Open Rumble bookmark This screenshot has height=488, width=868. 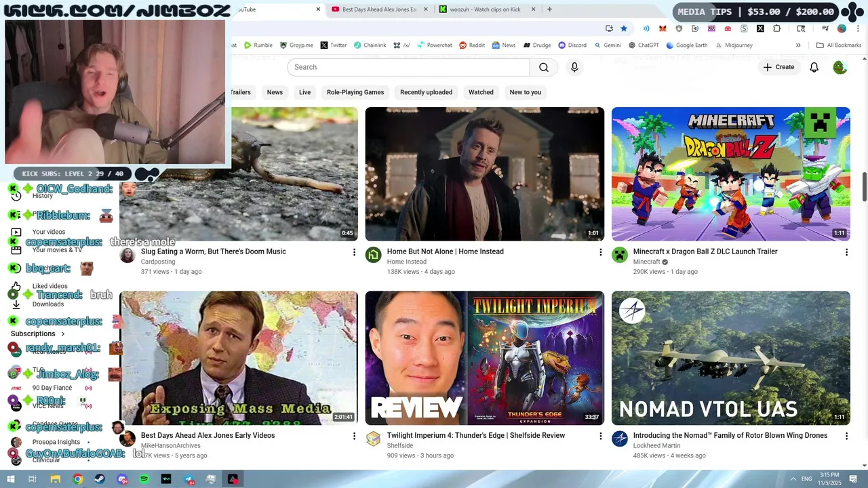(x=258, y=45)
